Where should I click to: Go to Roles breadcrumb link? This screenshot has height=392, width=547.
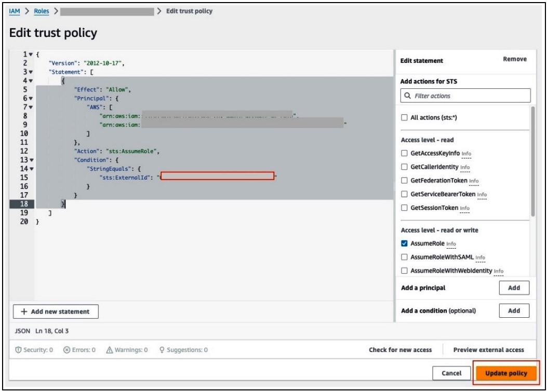(x=41, y=11)
